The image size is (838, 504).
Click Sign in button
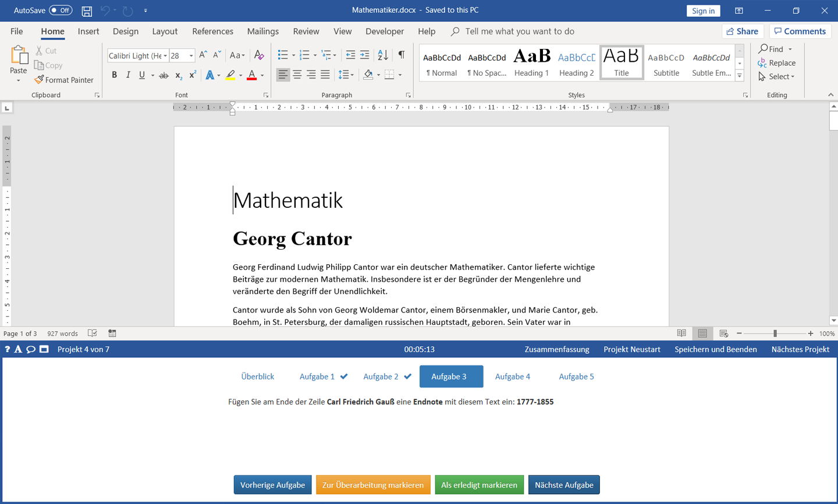pos(703,10)
